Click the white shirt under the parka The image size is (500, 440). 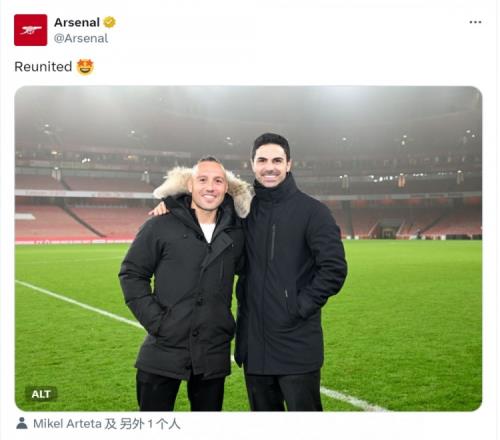tap(208, 232)
